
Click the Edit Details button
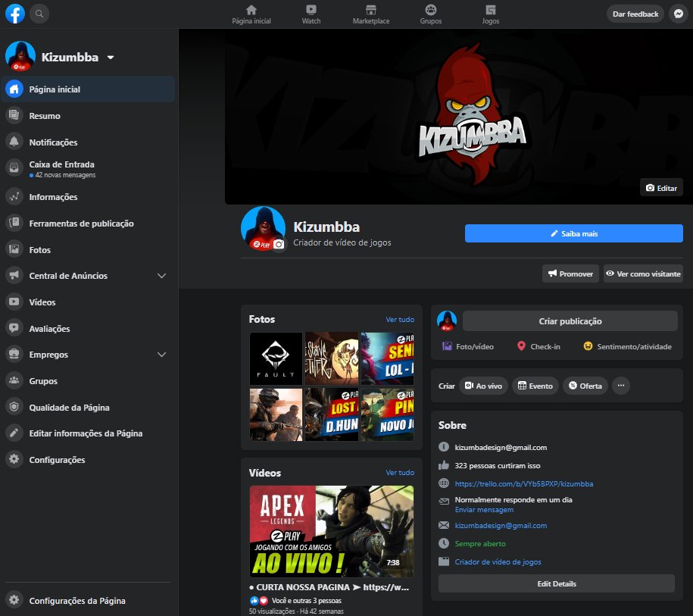click(x=557, y=583)
